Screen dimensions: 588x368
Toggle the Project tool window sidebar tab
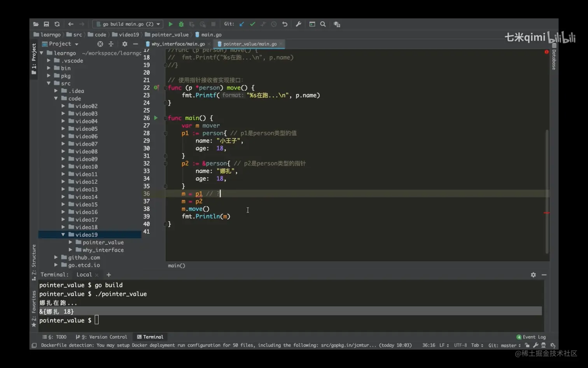coord(34,58)
